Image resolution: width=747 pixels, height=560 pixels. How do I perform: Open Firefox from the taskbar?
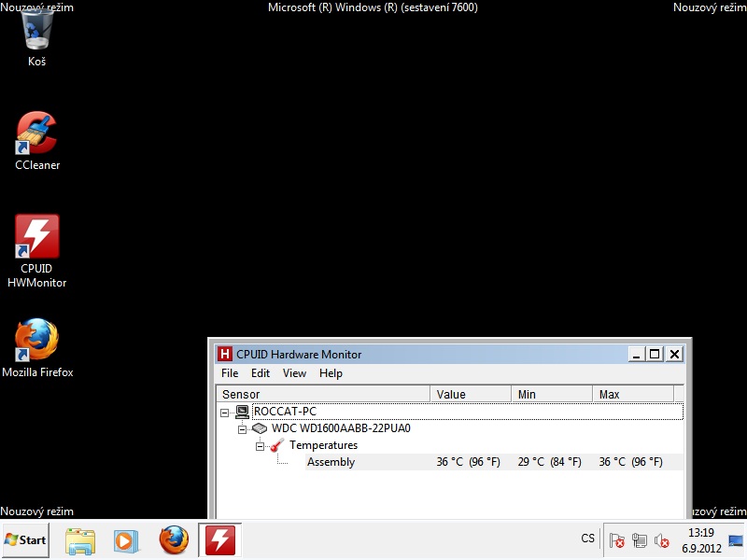click(x=174, y=540)
